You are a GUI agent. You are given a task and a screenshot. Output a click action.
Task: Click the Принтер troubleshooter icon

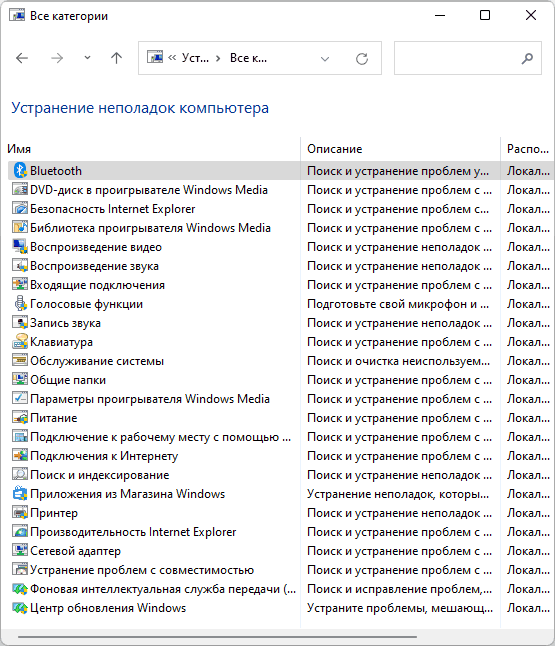(20, 513)
